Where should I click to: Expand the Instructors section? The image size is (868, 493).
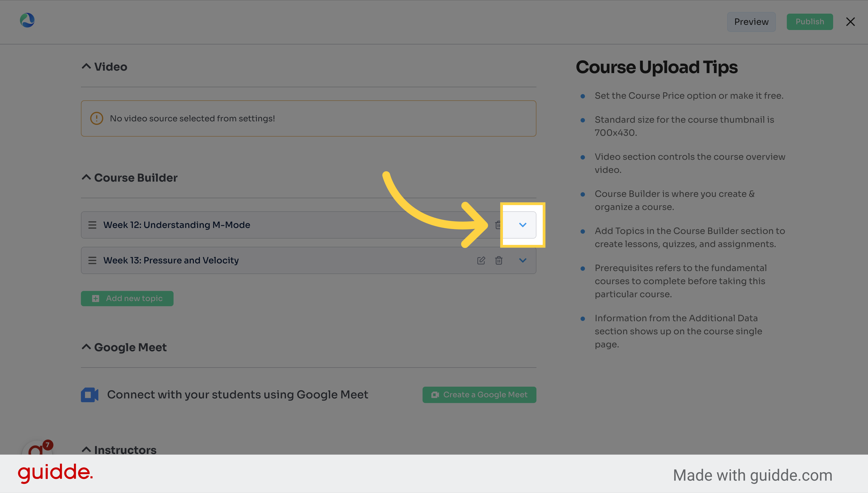[86, 449]
